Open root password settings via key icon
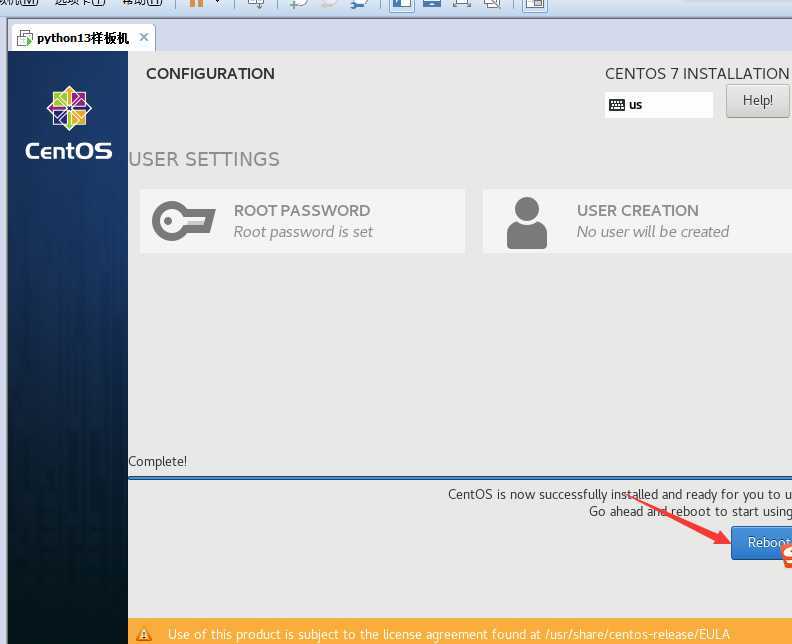Screen dimensions: 792x644 point(184,221)
